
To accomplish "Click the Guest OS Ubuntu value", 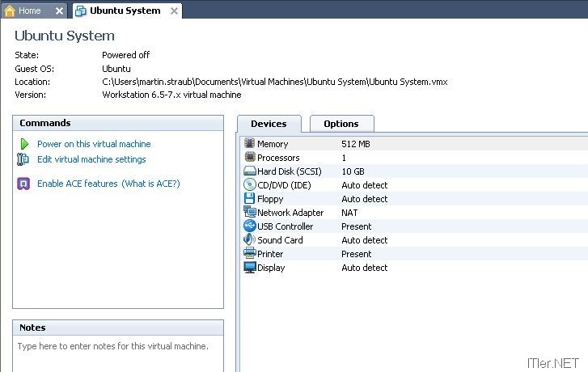I will [116, 69].
